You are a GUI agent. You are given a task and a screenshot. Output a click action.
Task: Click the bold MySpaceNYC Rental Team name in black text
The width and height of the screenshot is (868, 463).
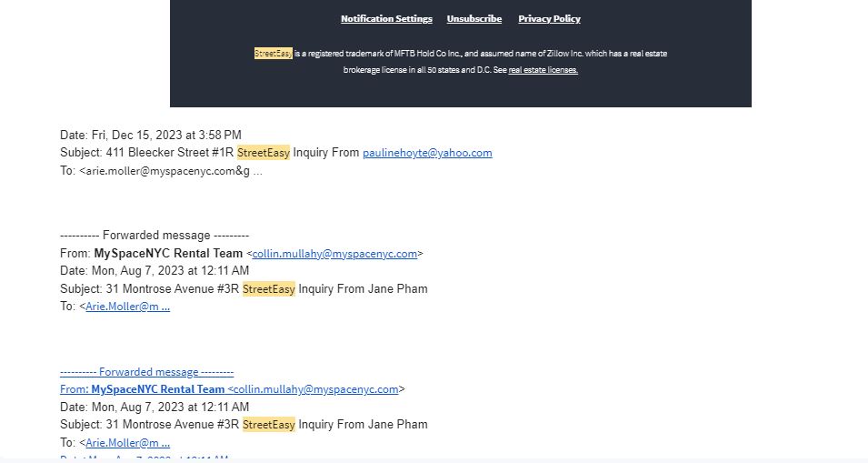pyautogui.click(x=168, y=254)
